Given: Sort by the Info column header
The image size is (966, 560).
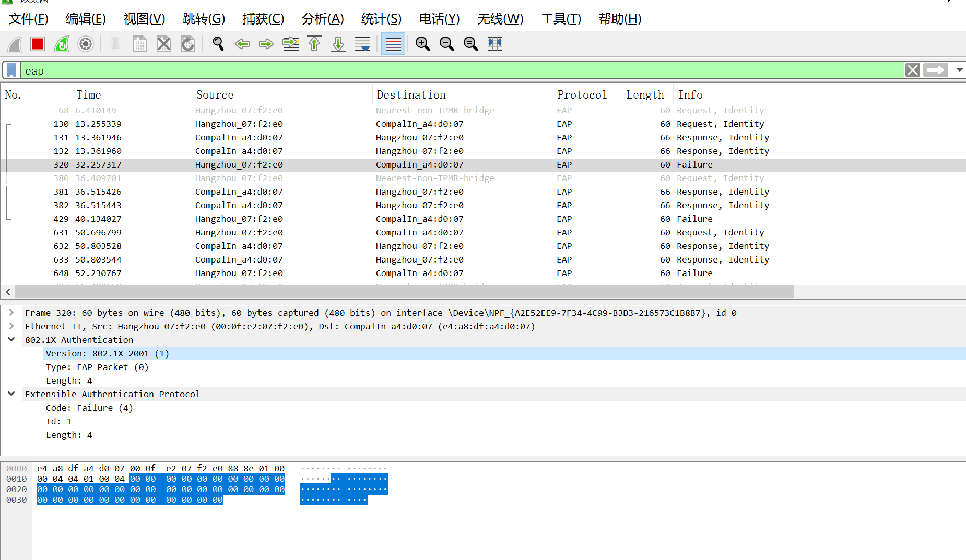Looking at the screenshot, I should [819, 94].
